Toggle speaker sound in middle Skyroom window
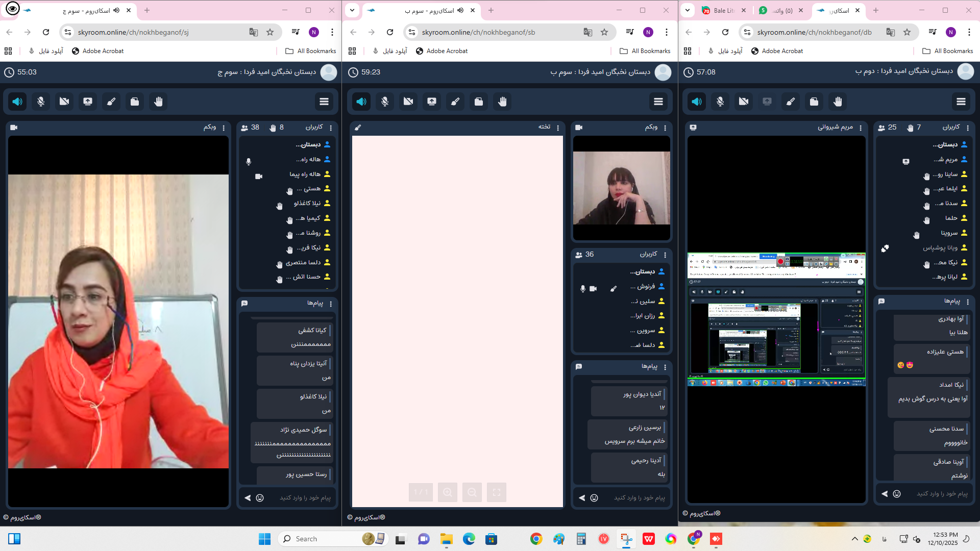 click(361, 102)
